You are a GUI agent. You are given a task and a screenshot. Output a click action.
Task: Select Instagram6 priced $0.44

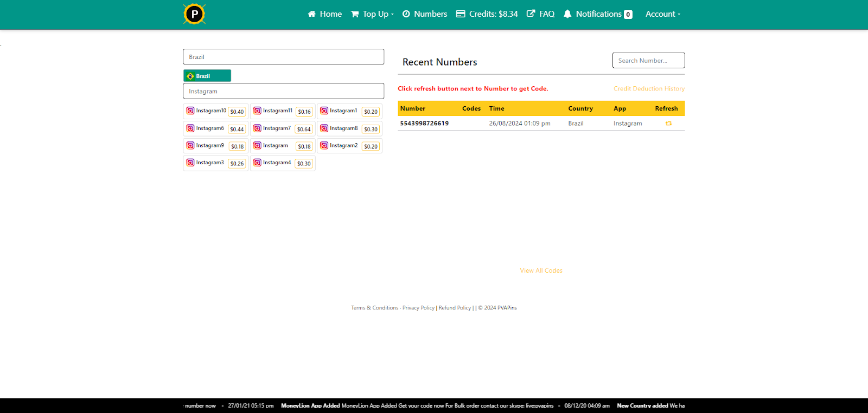tap(216, 128)
